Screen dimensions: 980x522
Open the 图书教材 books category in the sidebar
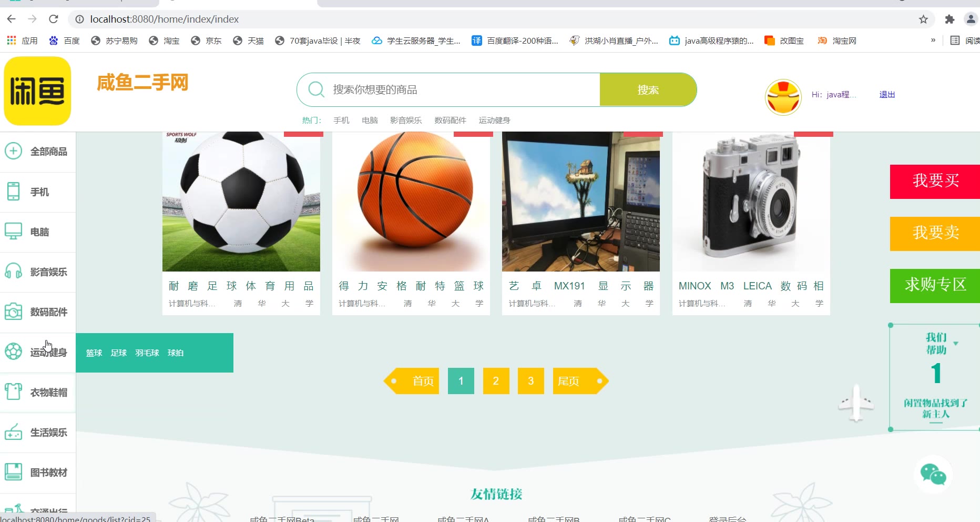(38, 473)
